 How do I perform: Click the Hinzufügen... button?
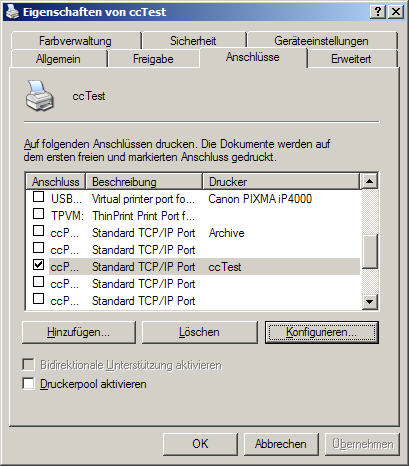[x=79, y=332]
